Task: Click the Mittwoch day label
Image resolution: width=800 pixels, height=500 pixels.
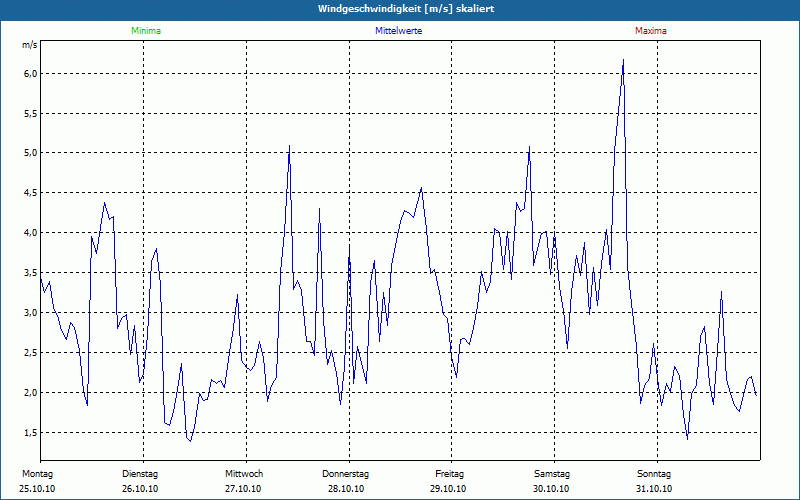Action: coord(244,474)
